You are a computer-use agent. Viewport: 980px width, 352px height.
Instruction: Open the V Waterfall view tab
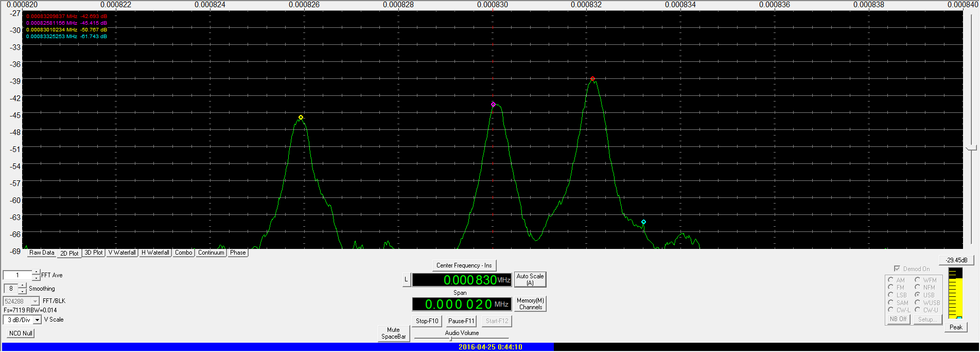click(x=122, y=253)
